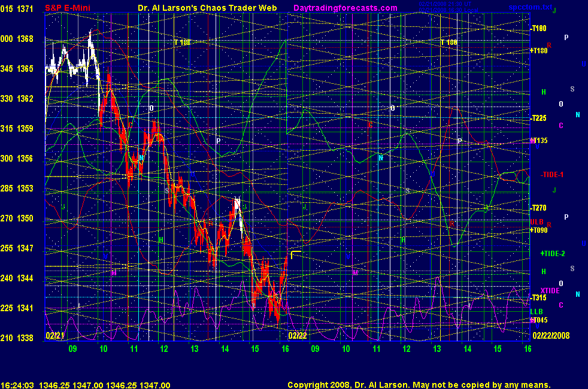Click the "210 1338" price axis label
The image size is (588, 389).
click(x=17, y=338)
